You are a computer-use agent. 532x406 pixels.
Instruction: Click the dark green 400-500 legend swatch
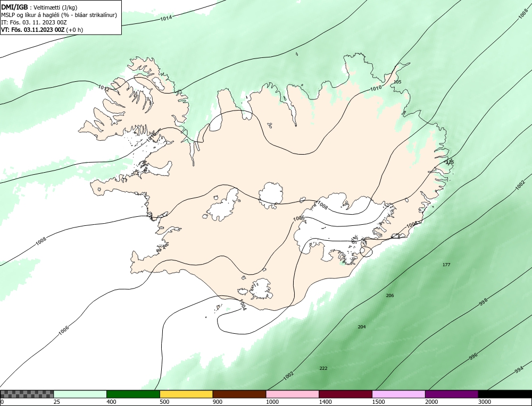click(133, 394)
